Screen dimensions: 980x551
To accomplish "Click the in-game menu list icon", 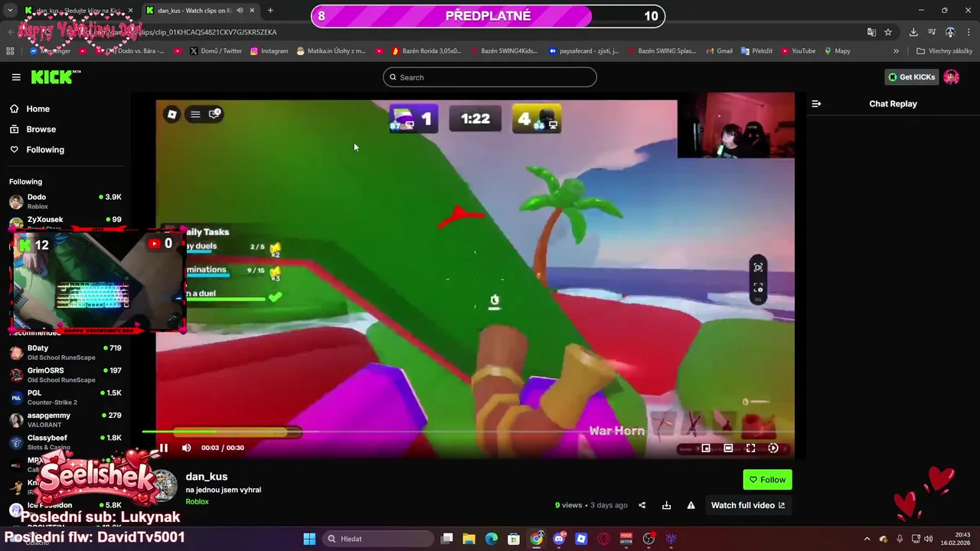I will click(195, 114).
